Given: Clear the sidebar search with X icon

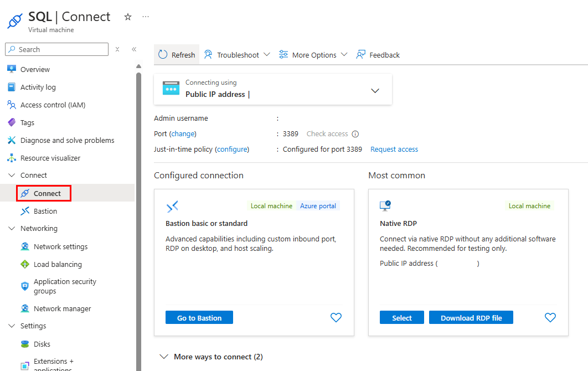Looking at the screenshot, I should [x=117, y=49].
